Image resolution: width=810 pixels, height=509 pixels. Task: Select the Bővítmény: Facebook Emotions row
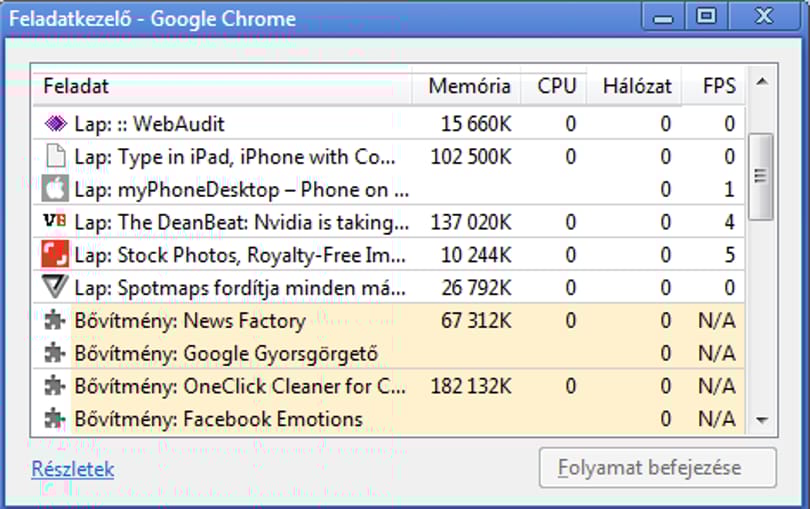(389, 419)
